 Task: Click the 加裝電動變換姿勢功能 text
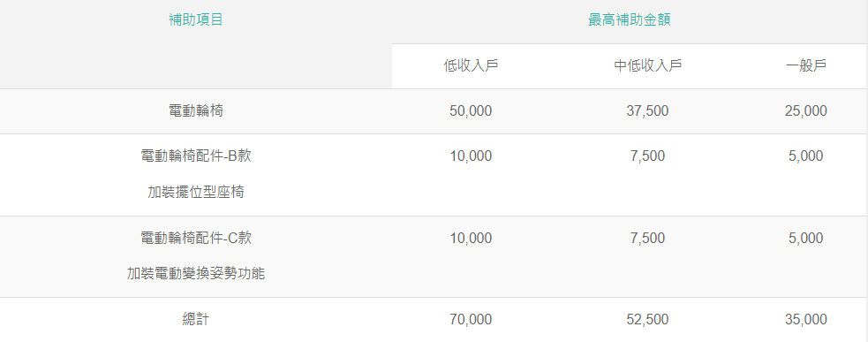tap(196, 274)
